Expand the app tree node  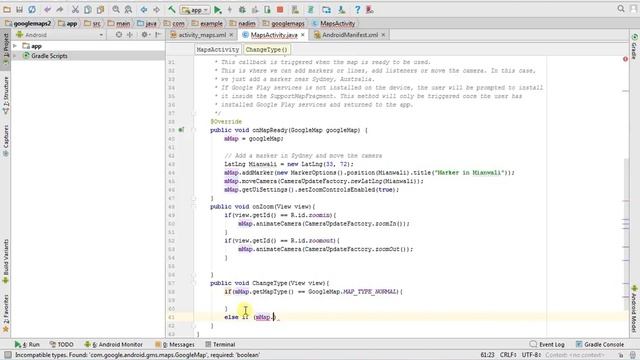pos(15,46)
